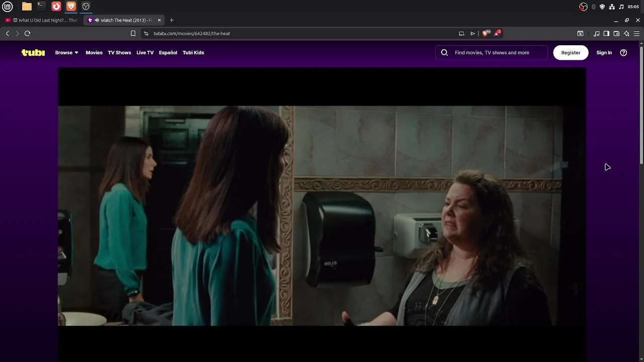Open the Brave Wallet icon

pyautogui.click(x=616, y=33)
